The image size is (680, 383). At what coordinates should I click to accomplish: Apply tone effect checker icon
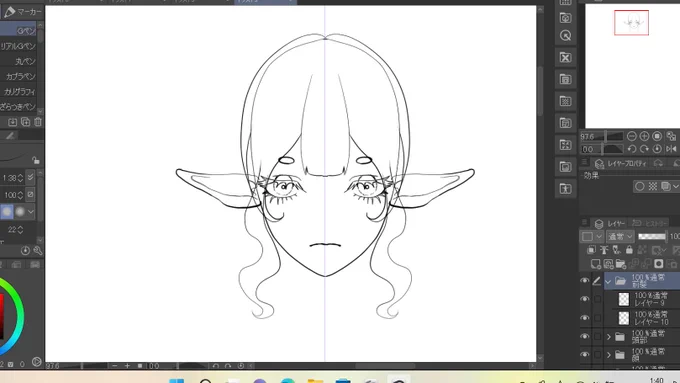(x=653, y=187)
